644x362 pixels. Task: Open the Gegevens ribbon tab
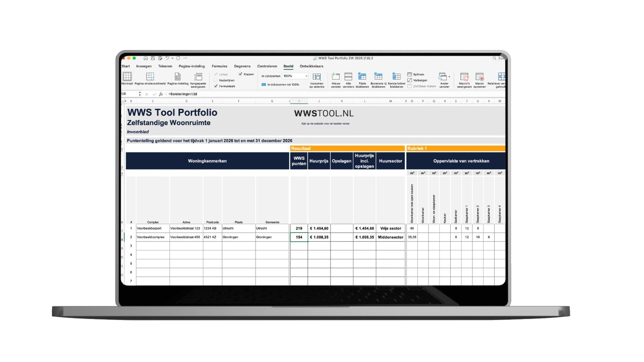pyautogui.click(x=242, y=66)
